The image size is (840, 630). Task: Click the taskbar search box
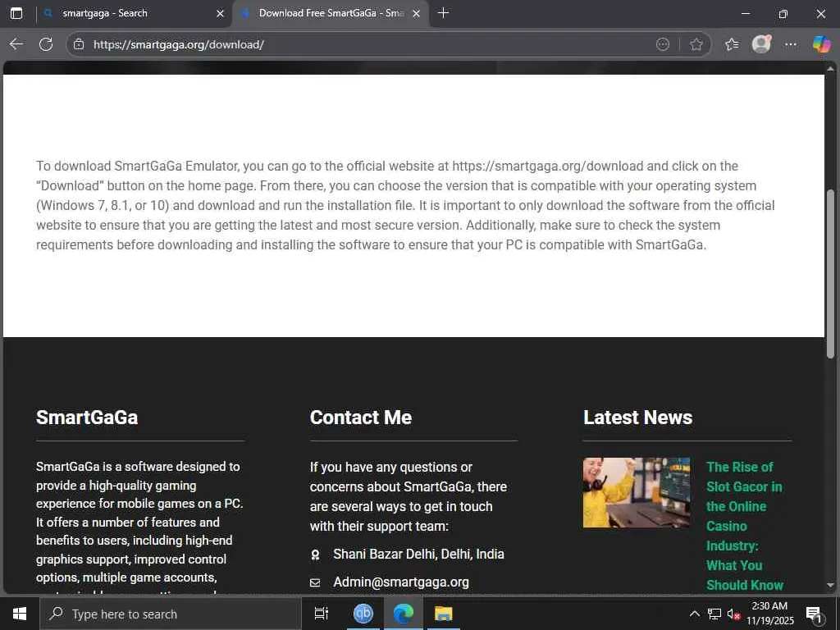(x=171, y=614)
